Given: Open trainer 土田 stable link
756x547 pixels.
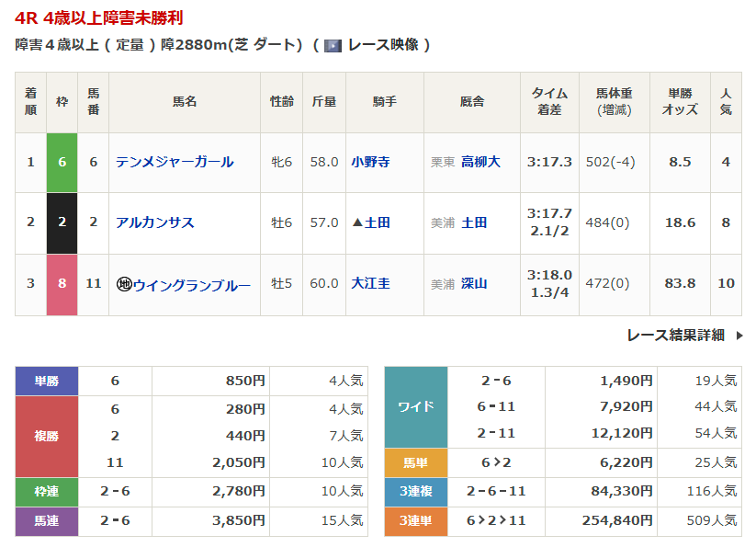Looking at the screenshot, I should (x=474, y=222).
